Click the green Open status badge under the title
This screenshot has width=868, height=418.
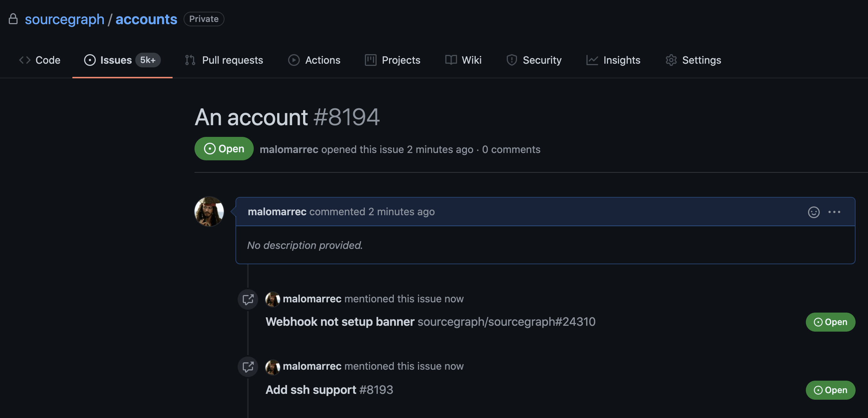click(x=224, y=149)
